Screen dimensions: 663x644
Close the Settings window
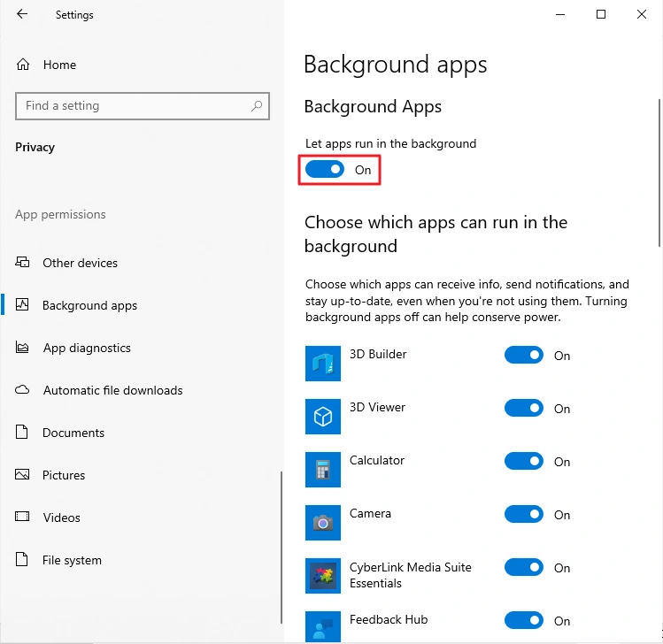642,14
